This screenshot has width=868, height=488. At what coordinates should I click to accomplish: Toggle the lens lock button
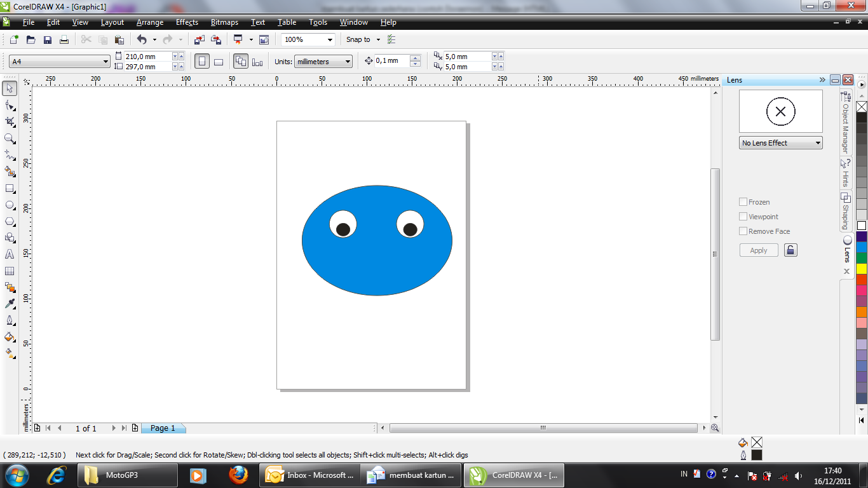coord(790,250)
